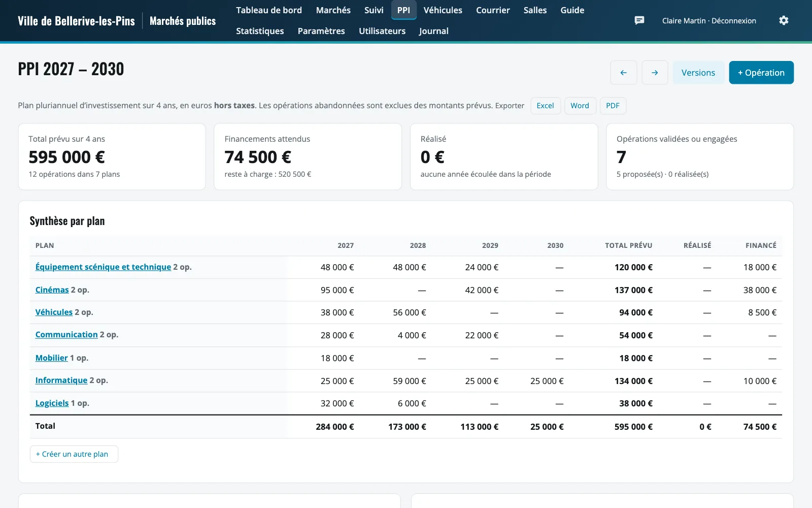Go to previous PPI period arrow
The image size is (812, 508).
click(x=623, y=73)
